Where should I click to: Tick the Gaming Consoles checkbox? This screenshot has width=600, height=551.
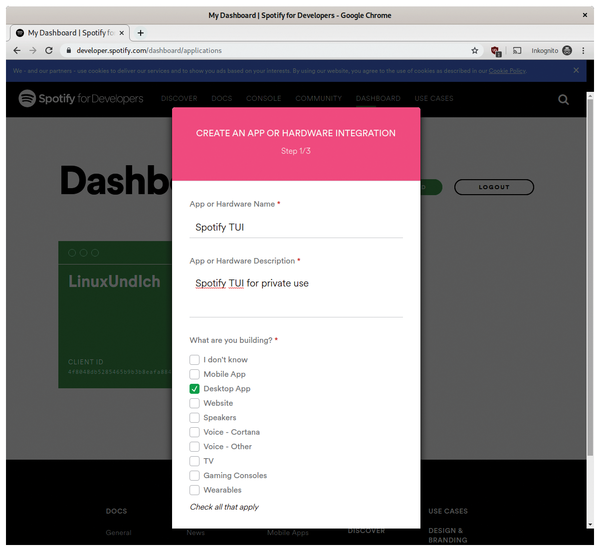click(x=195, y=476)
